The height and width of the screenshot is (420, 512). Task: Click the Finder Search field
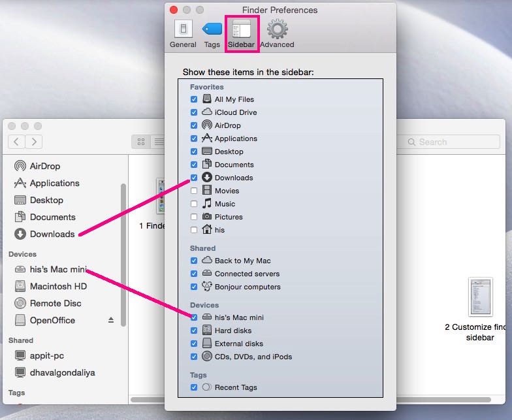coord(451,142)
